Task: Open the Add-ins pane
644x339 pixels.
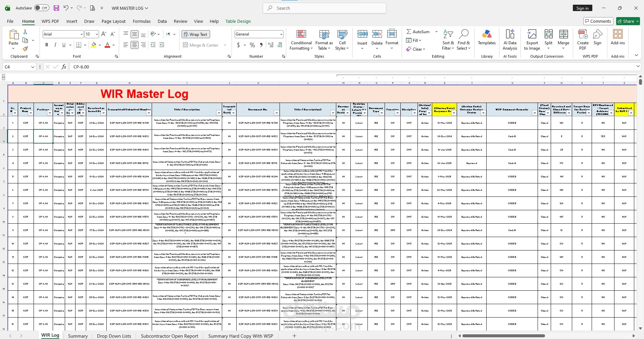Action: (x=617, y=37)
